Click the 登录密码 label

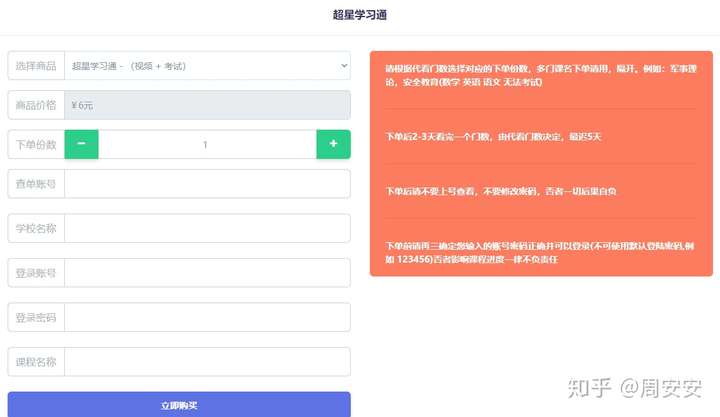(x=36, y=317)
